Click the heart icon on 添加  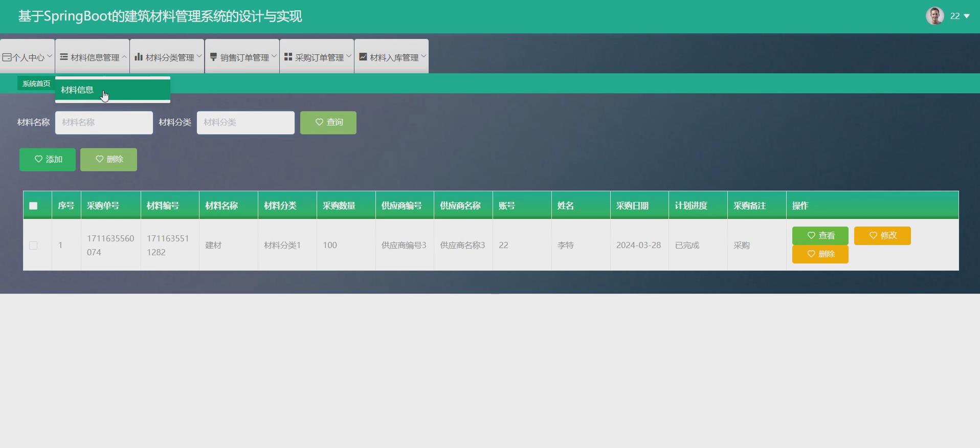38,159
